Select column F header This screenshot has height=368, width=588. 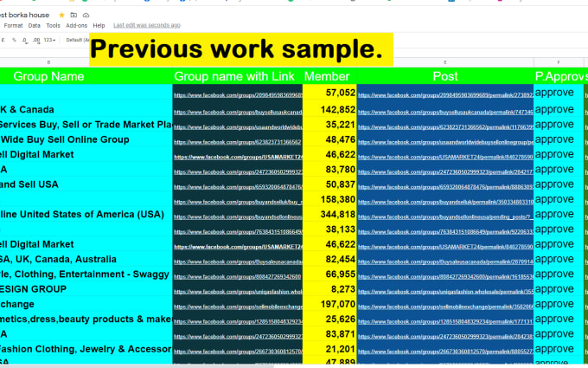[559, 62]
